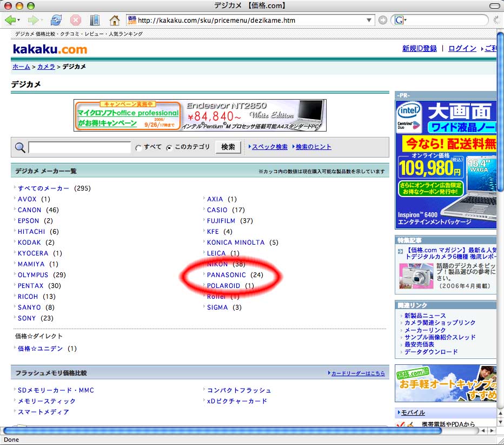Go to ホーム breadcrumb link
Viewport: 504px width, 445px height.
tap(21, 67)
